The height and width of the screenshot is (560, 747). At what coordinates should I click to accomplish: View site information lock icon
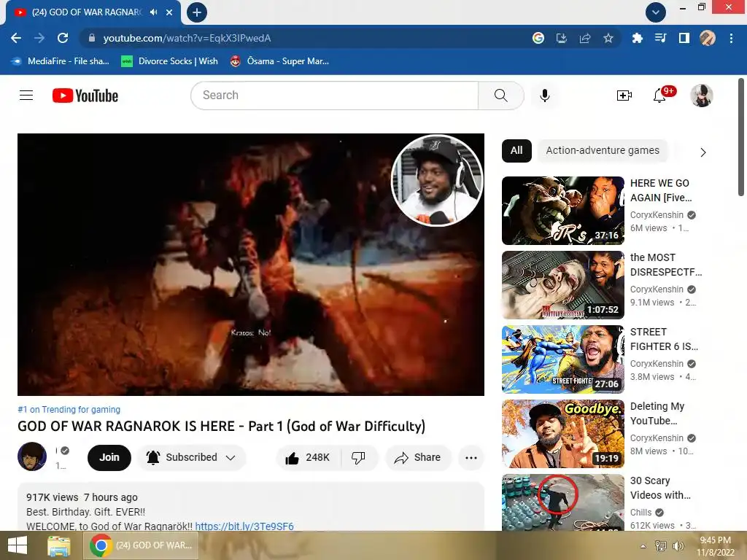(92, 38)
